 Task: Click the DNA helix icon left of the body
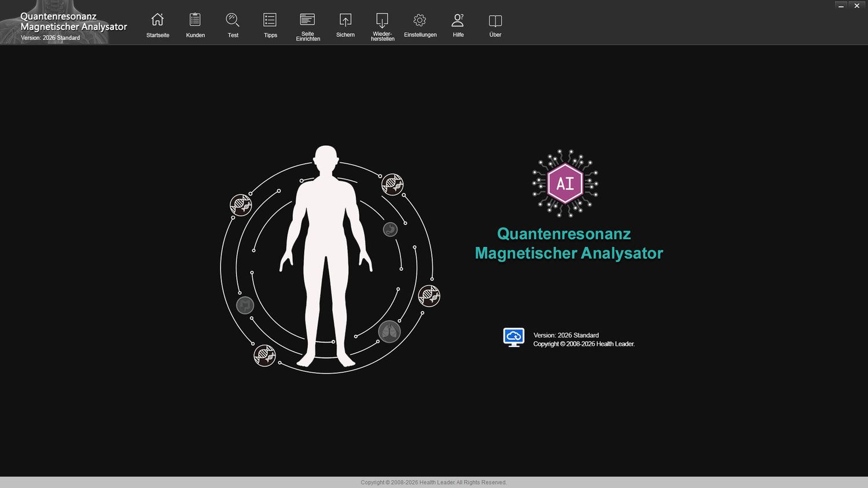click(241, 205)
